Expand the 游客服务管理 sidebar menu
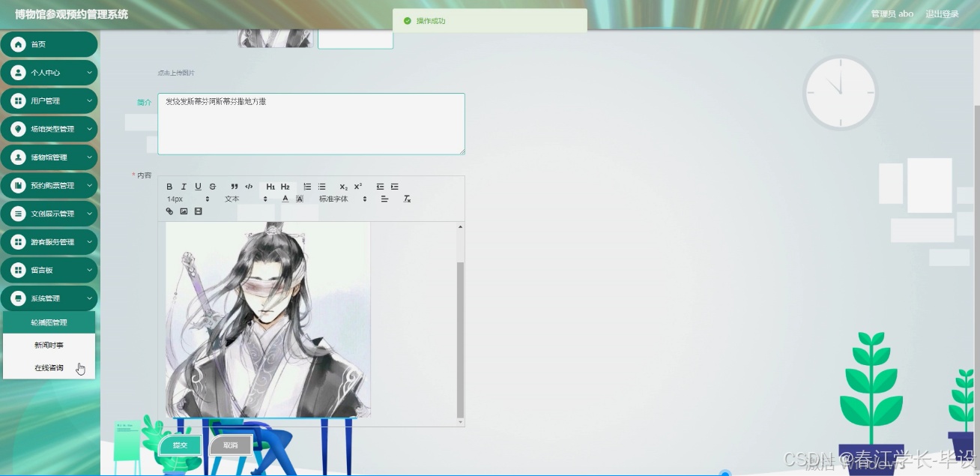The width and height of the screenshot is (980, 476). click(x=49, y=242)
